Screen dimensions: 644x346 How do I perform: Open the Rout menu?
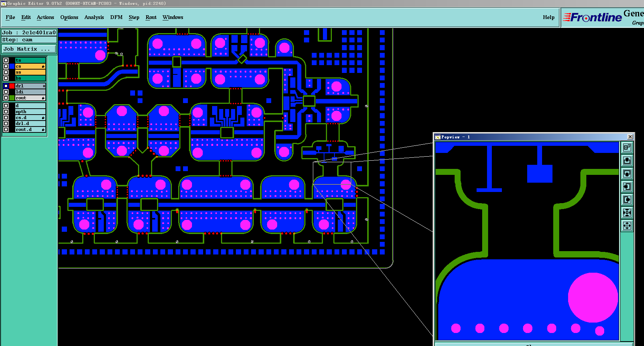point(151,17)
